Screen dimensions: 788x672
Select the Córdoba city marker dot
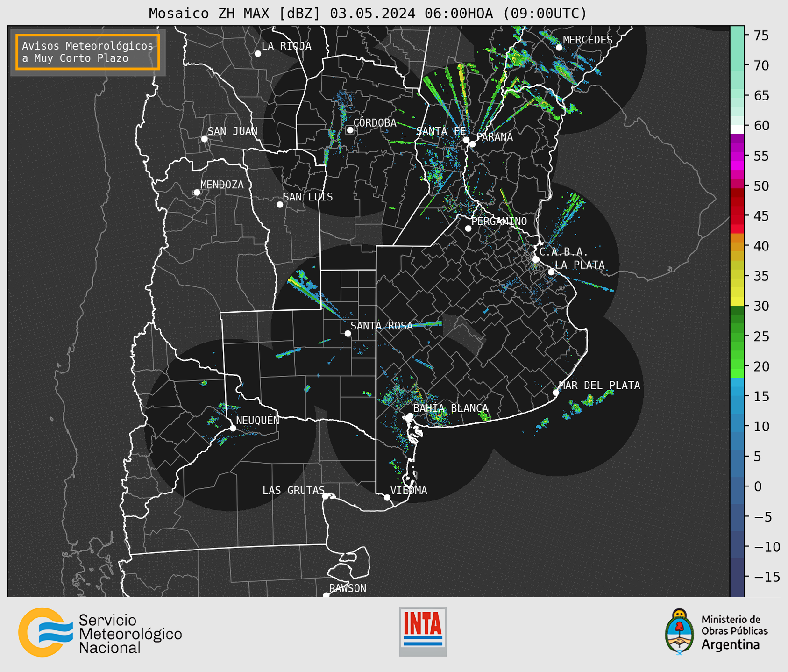pyautogui.click(x=350, y=130)
